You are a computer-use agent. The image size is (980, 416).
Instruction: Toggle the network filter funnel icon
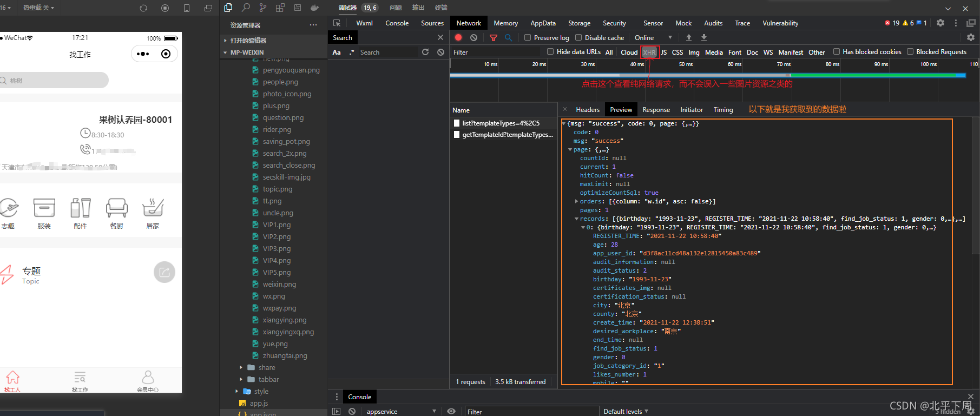pos(493,37)
